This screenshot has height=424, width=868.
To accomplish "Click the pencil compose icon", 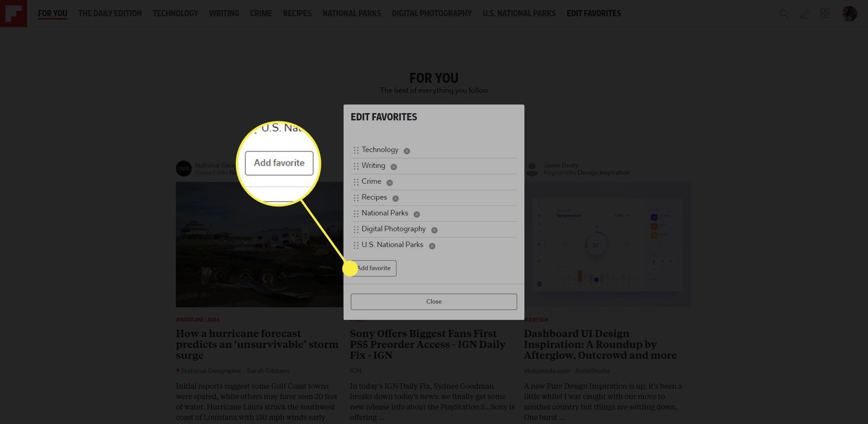I will coord(804,14).
